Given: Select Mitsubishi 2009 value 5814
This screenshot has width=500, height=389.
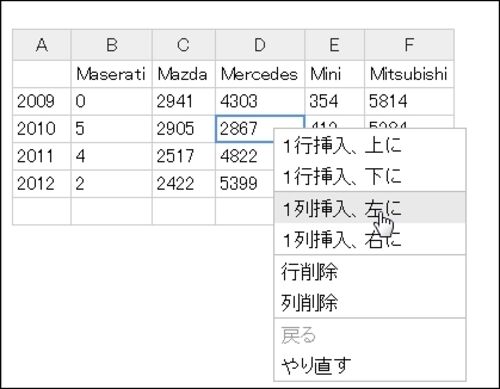Looking at the screenshot, I should point(409,101).
